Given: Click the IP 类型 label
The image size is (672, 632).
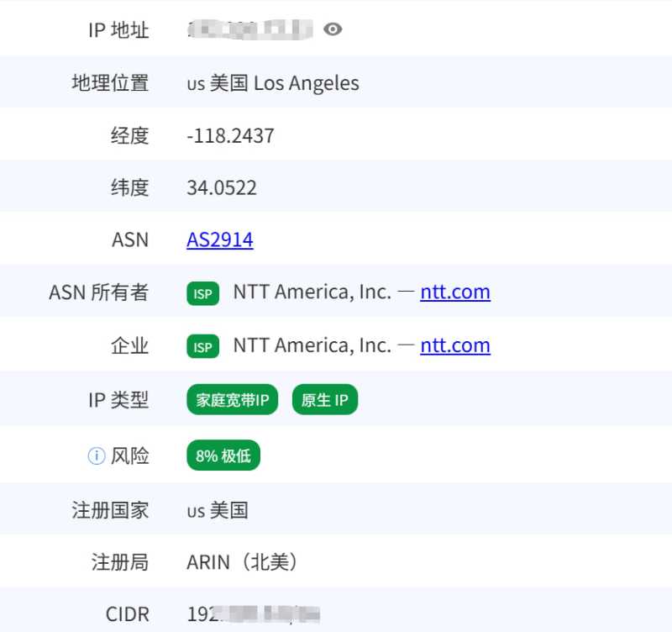Looking at the screenshot, I should click(118, 400).
